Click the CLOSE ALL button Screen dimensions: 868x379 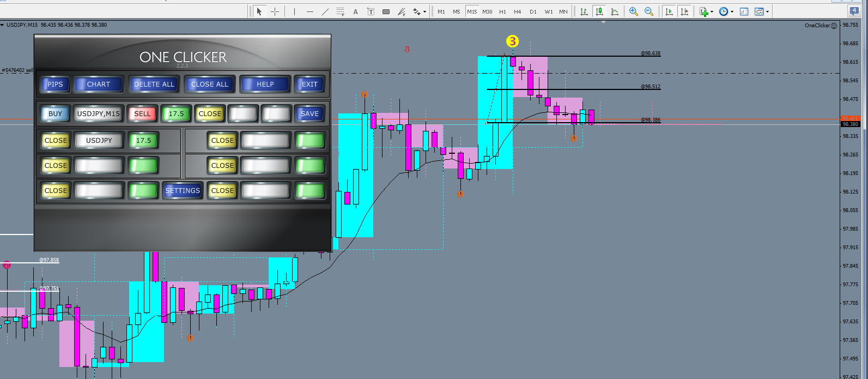(210, 84)
